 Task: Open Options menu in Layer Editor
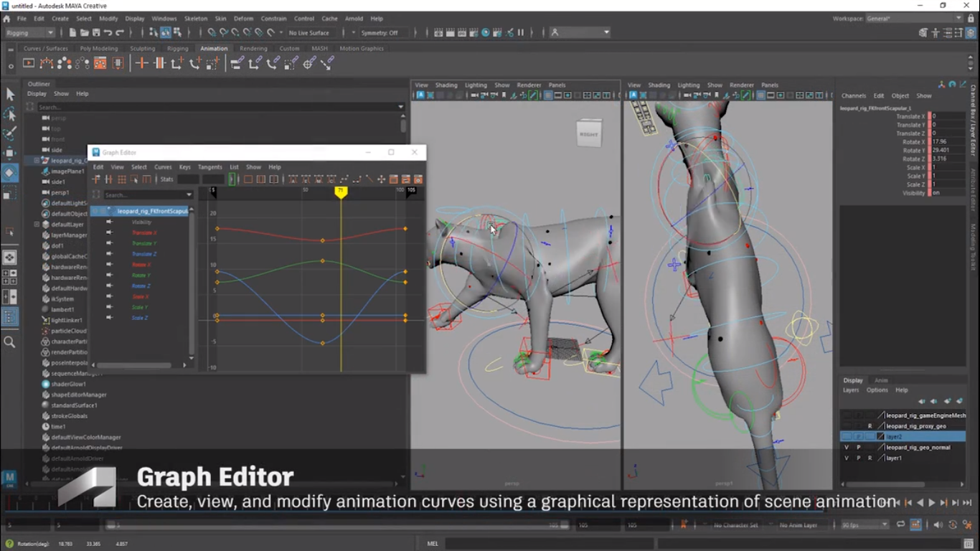coord(877,390)
